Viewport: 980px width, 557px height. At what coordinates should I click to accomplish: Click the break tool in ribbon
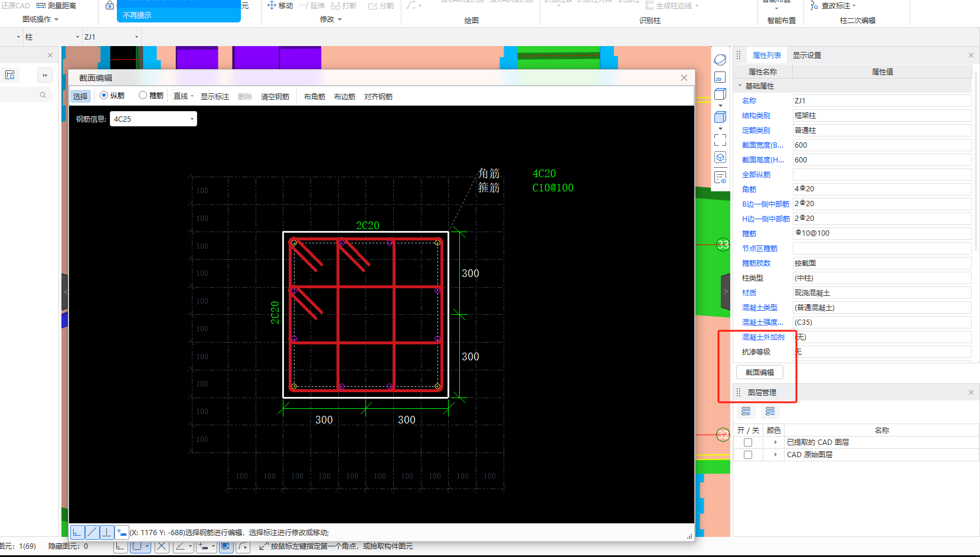[x=344, y=5]
